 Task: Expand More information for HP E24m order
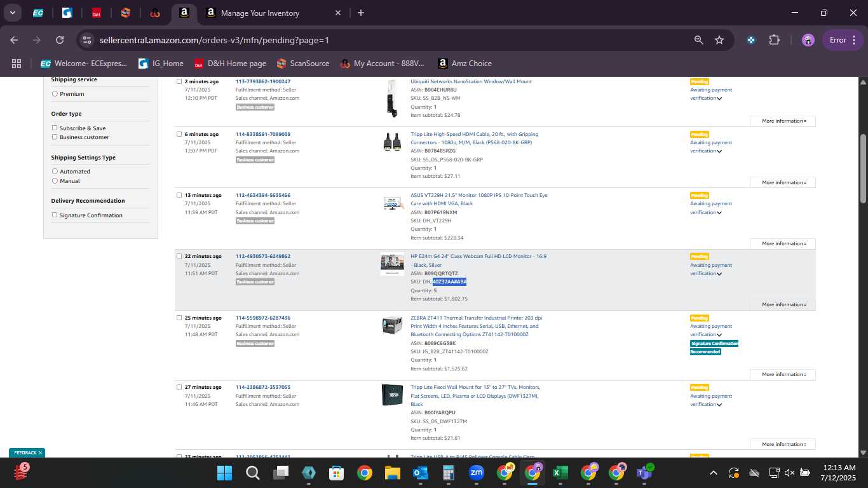(x=783, y=304)
